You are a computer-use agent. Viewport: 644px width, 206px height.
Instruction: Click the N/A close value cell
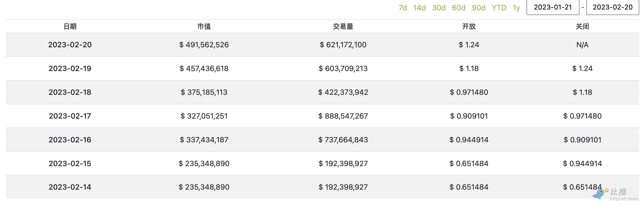(582, 45)
